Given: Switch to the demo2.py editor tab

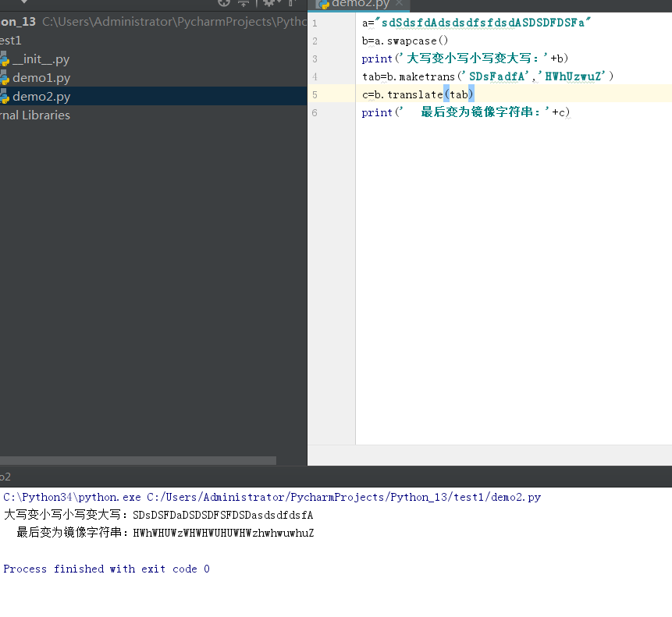Looking at the screenshot, I should coord(357,4).
